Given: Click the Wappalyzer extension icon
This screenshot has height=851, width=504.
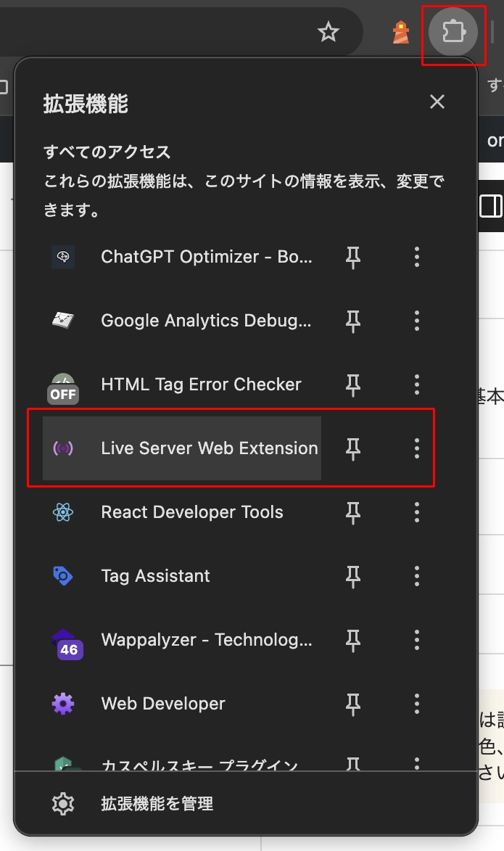Looking at the screenshot, I should click(x=67, y=642).
